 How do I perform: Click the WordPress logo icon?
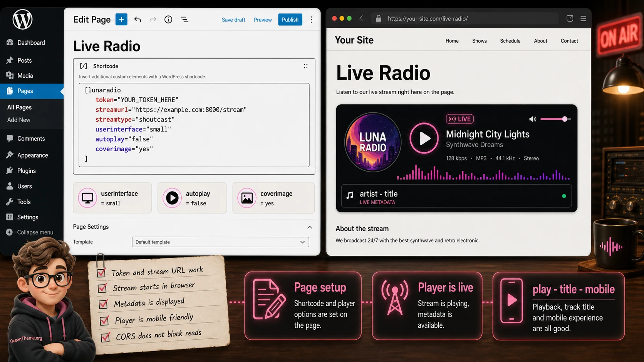tap(22, 19)
